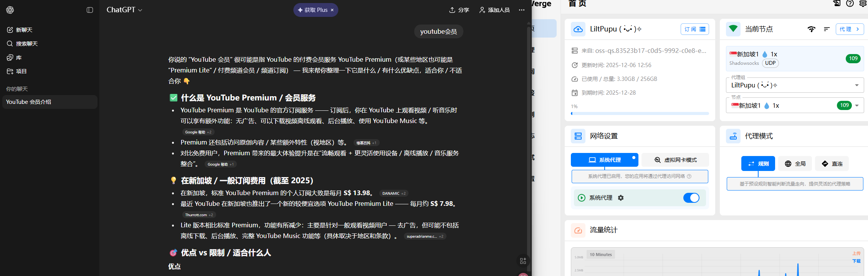Open the three-dot more options menu
Screen dimensions: 868x276
[521, 10]
